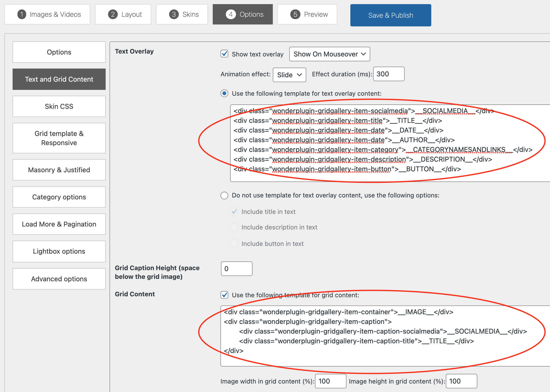Switch to the Skins step
This screenshot has width=550, height=392.
(x=182, y=14)
